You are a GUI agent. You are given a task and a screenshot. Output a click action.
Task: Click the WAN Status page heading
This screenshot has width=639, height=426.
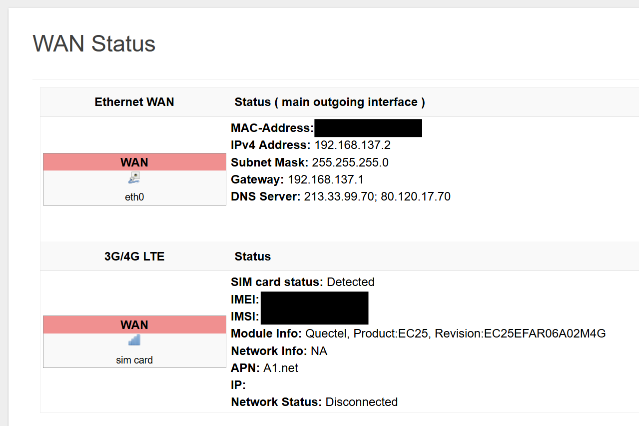pos(94,44)
